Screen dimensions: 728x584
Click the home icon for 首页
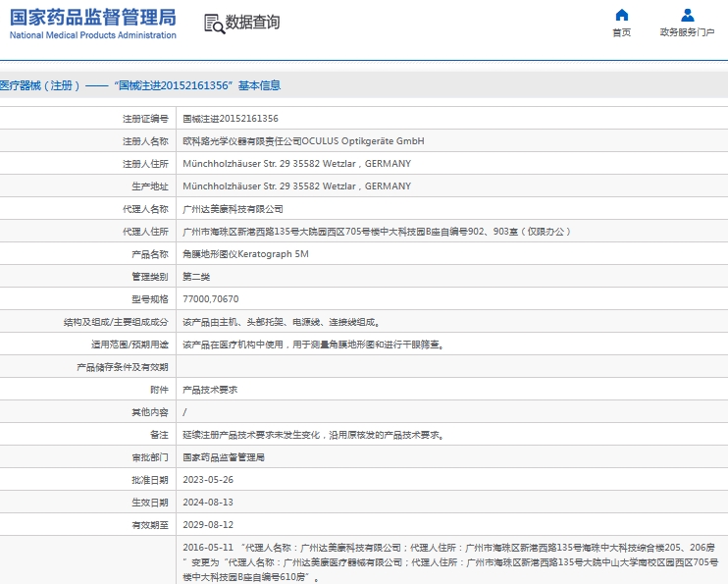(x=622, y=16)
